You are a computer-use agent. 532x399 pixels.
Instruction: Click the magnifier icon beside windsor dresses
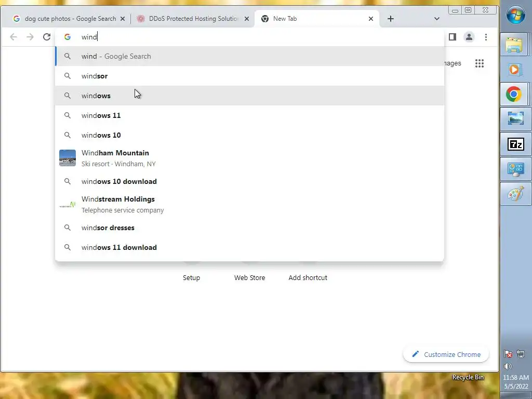tap(68, 228)
